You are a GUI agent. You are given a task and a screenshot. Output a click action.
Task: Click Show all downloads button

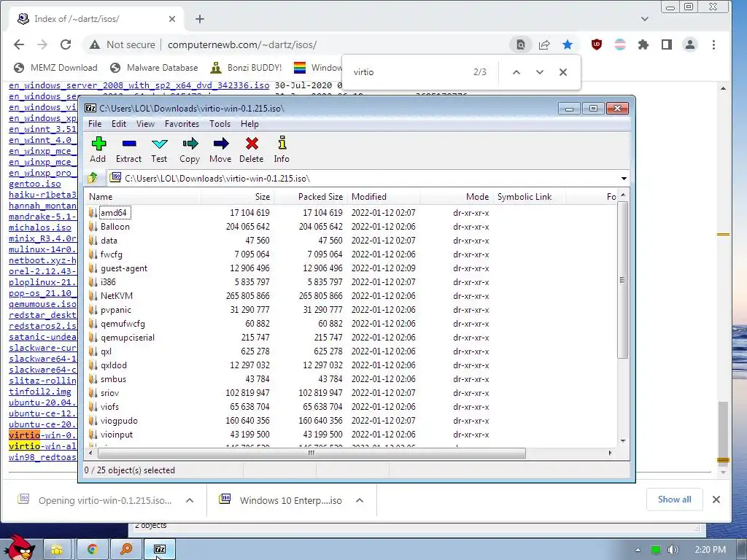[x=674, y=499]
